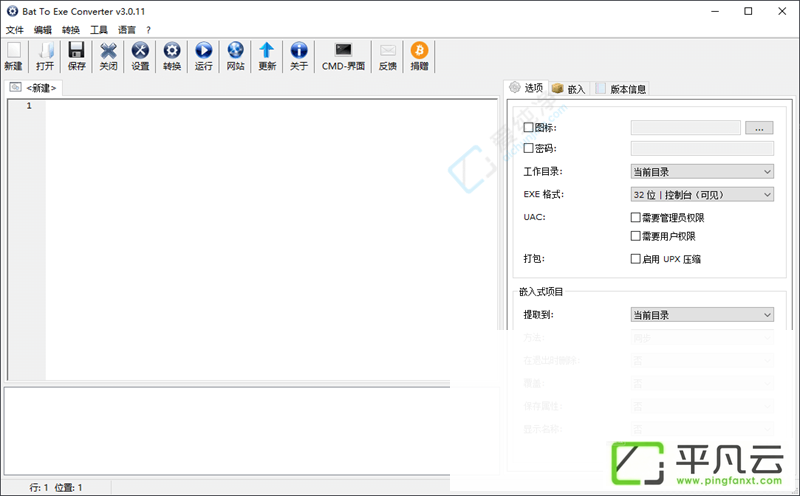
Task: Open the ? help menu
Action: 148,30
